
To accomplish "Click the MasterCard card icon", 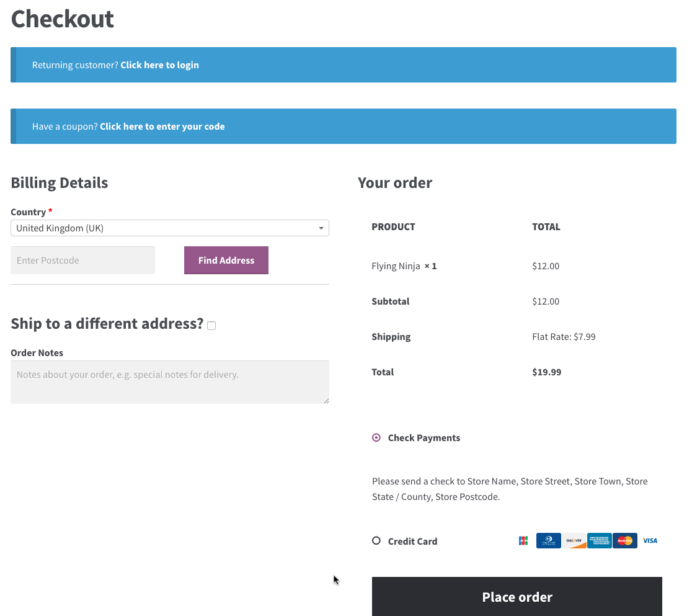I will (625, 540).
